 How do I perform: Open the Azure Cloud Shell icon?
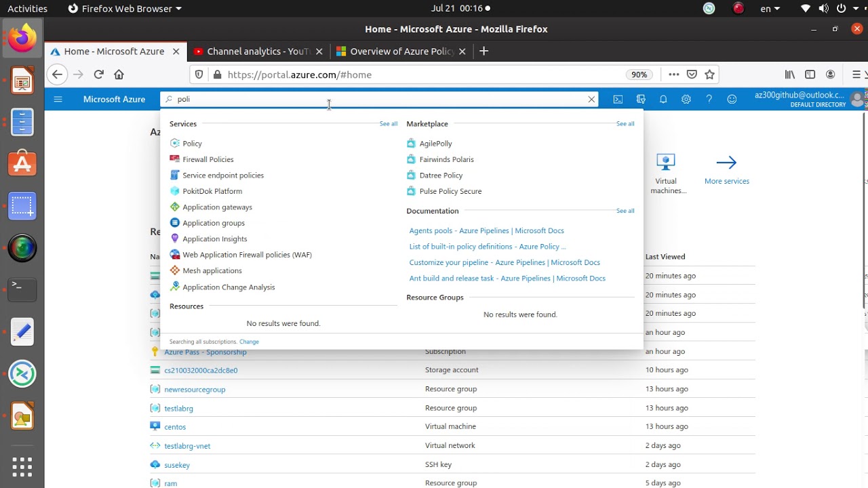pos(618,99)
